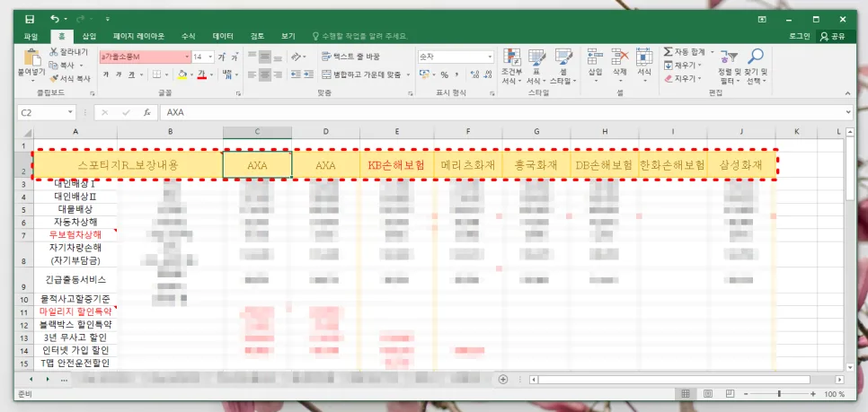Click the text orientation icon

point(297,57)
